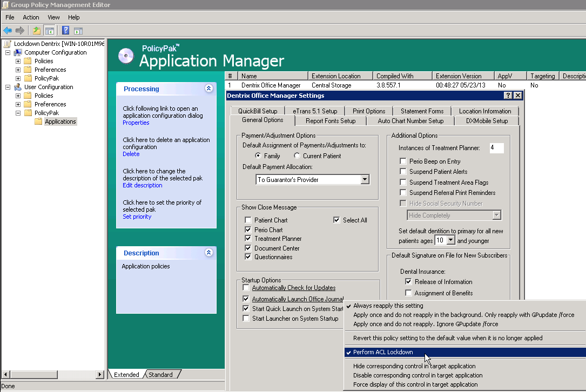The image size is (586, 392).
Task: Click the tree pane horizontal scrollbar thumb
Action: click(34, 374)
